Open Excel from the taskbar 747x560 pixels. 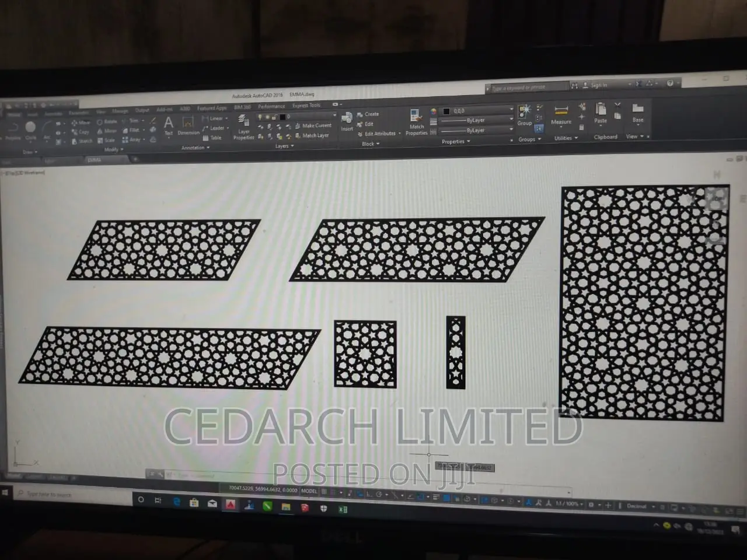[x=343, y=509]
